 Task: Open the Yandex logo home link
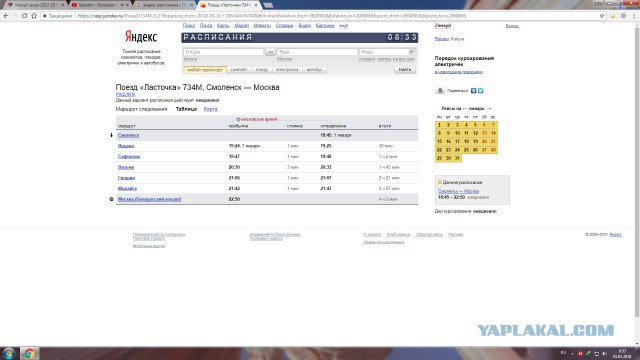(x=141, y=37)
